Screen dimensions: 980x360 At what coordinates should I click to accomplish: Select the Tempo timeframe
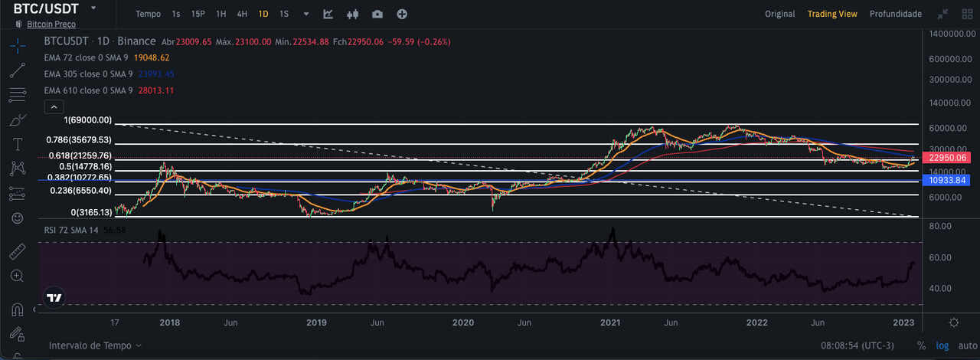pos(148,14)
